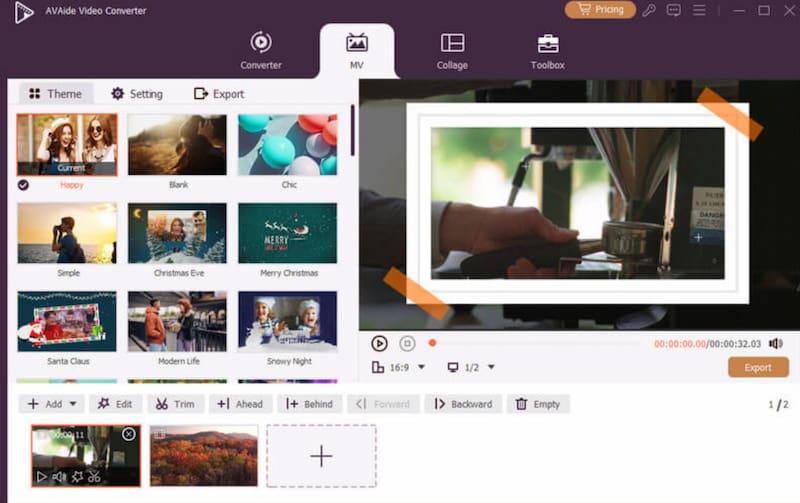The width and height of the screenshot is (800, 503).
Task: Mute the first clip's audio icon
Action: (59, 477)
